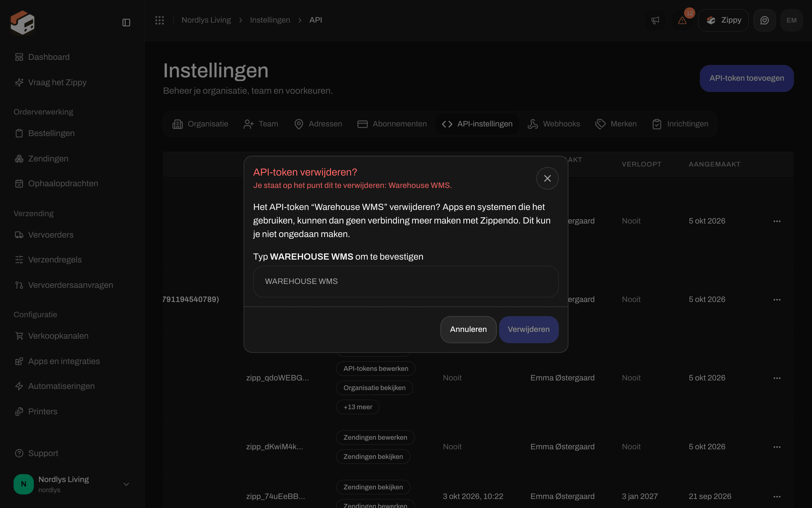The height and width of the screenshot is (508, 812).
Task: Open Vervoerders in the sidebar
Action: 72,235
